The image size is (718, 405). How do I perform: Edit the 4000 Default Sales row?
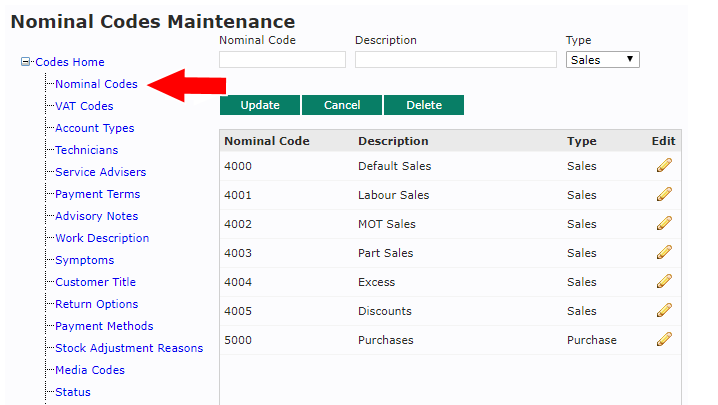pyautogui.click(x=663, y=166)
